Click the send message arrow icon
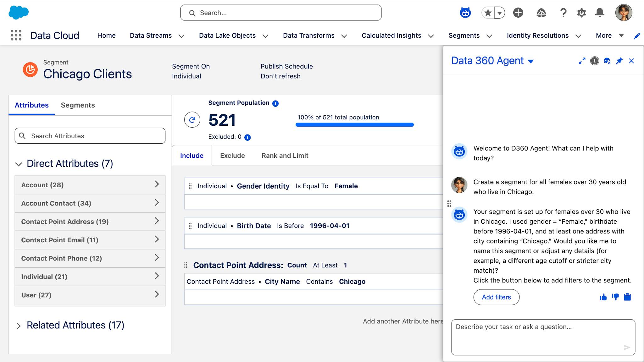Viewport: 644px width, 362px height. point(627,347)
